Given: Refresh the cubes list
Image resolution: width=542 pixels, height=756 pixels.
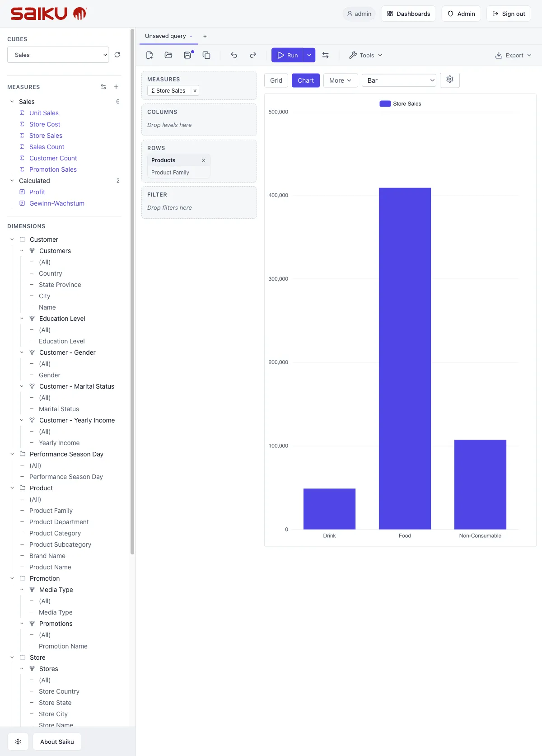Looking at the screenshot, I should (117, 55).
